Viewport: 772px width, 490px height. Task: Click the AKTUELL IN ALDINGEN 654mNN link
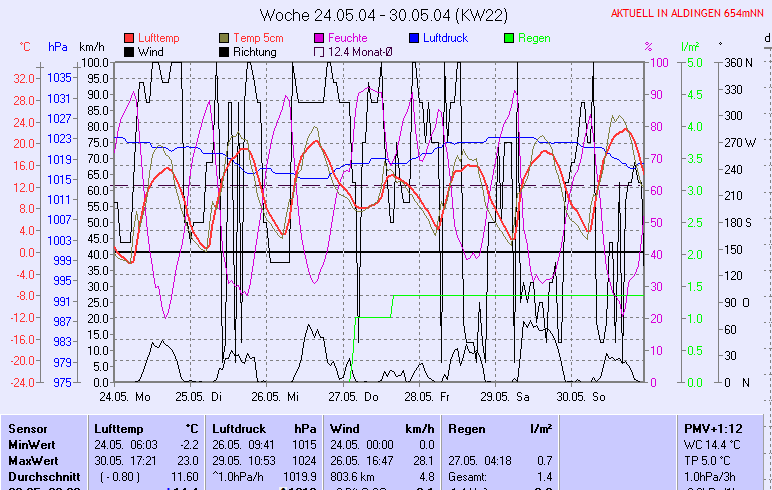[x=688, y=13]
